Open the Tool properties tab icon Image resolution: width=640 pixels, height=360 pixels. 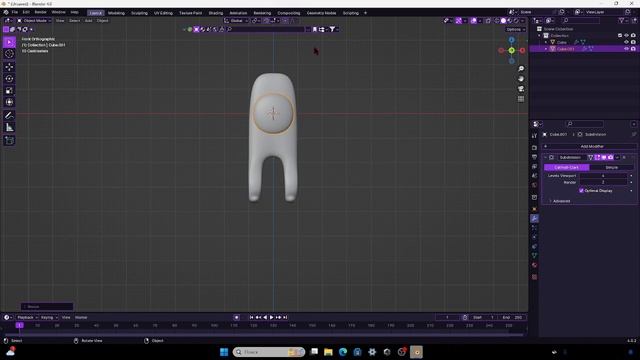pos(534,136)
